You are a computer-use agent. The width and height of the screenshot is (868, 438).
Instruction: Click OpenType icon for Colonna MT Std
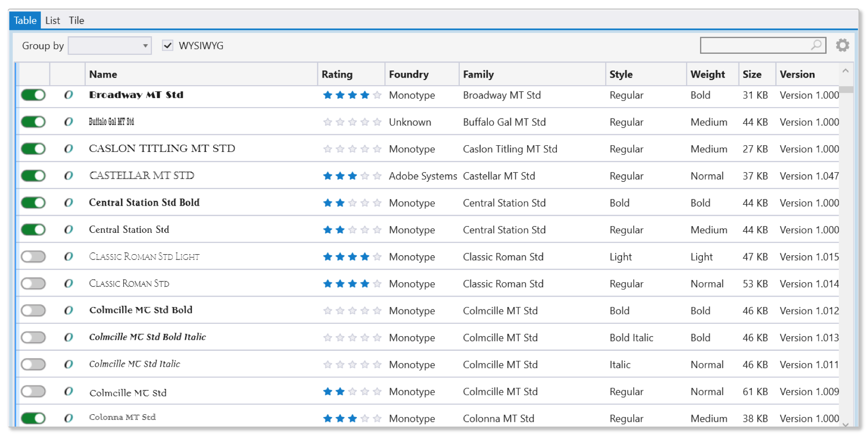point(69,418)
